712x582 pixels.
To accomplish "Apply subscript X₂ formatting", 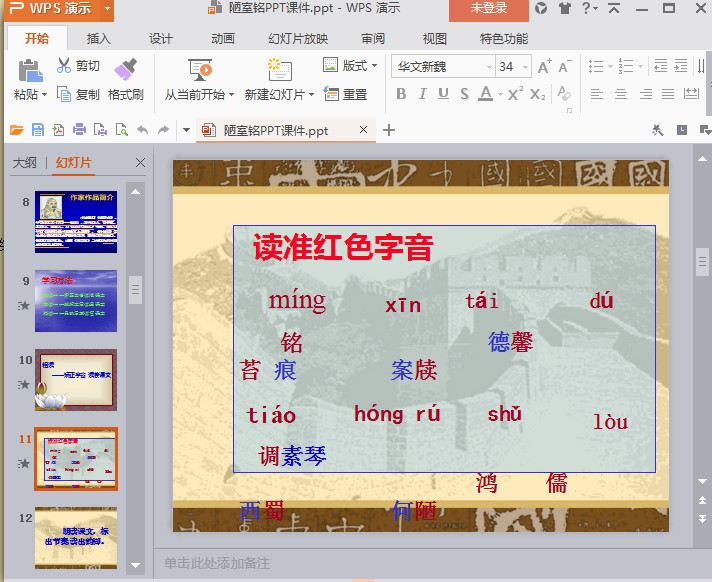I will (538, 94).
